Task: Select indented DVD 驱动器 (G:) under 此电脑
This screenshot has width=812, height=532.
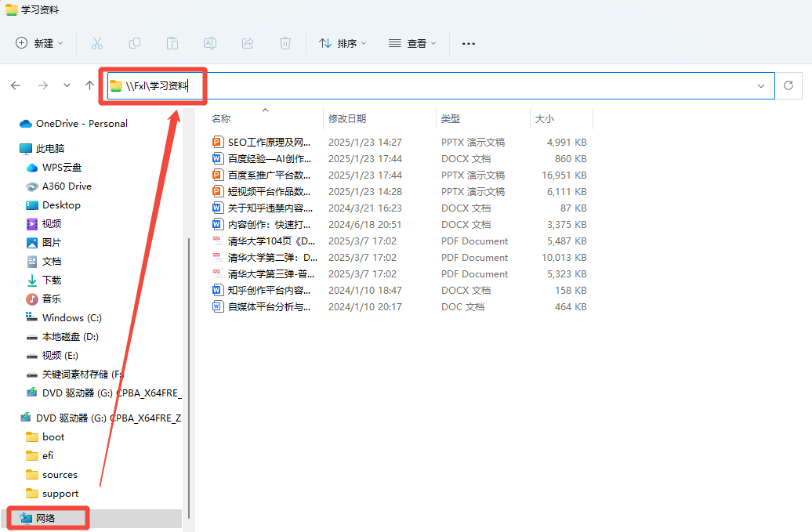Action: (103, 393)
